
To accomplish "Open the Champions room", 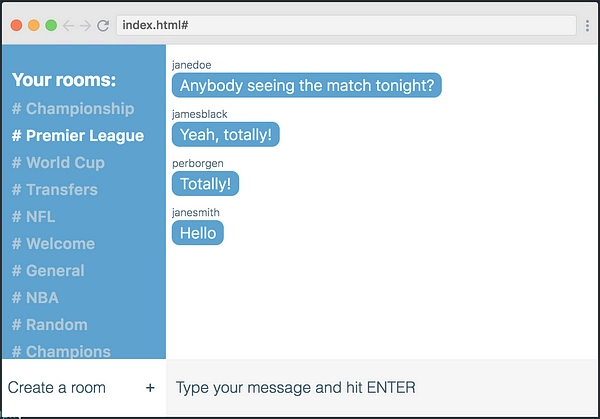I will tap(61, 351).
